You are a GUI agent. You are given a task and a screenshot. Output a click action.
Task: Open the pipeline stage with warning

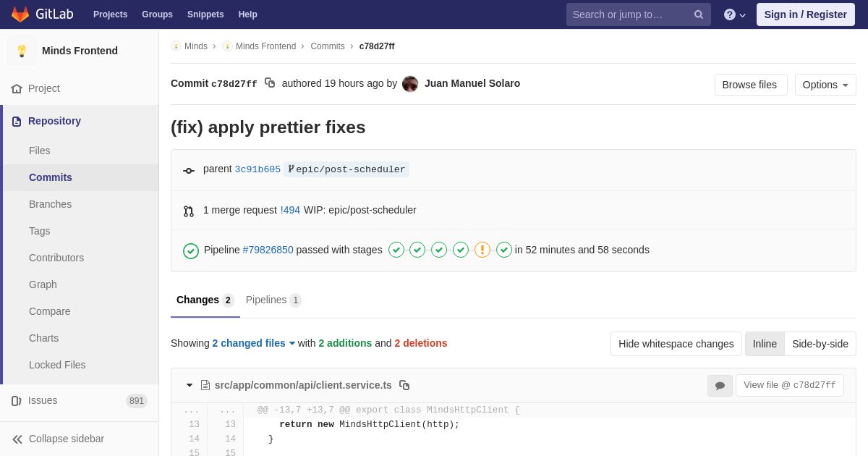coord(482,250)
